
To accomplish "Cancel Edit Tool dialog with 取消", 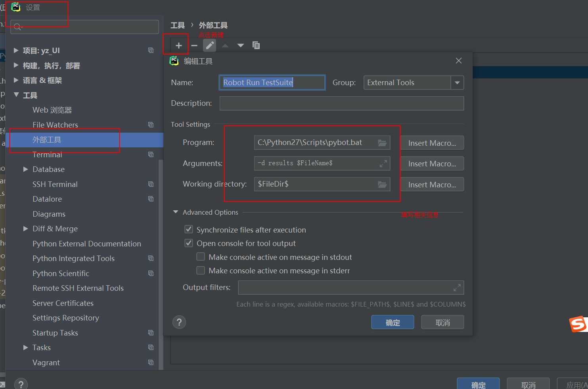I will pos(442,322).
